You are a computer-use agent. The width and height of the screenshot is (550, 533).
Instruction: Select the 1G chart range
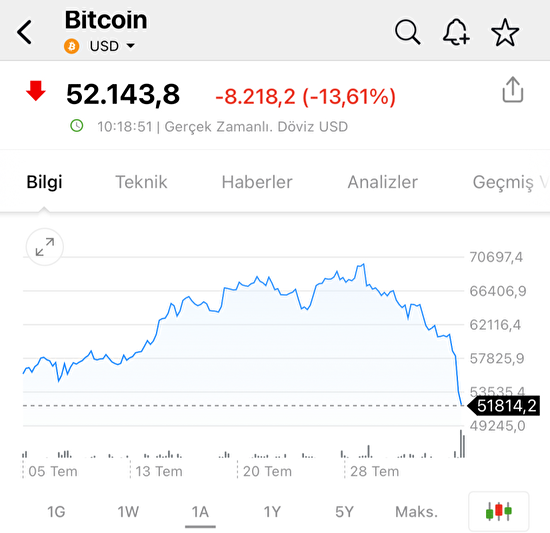(x=56, y=512)
